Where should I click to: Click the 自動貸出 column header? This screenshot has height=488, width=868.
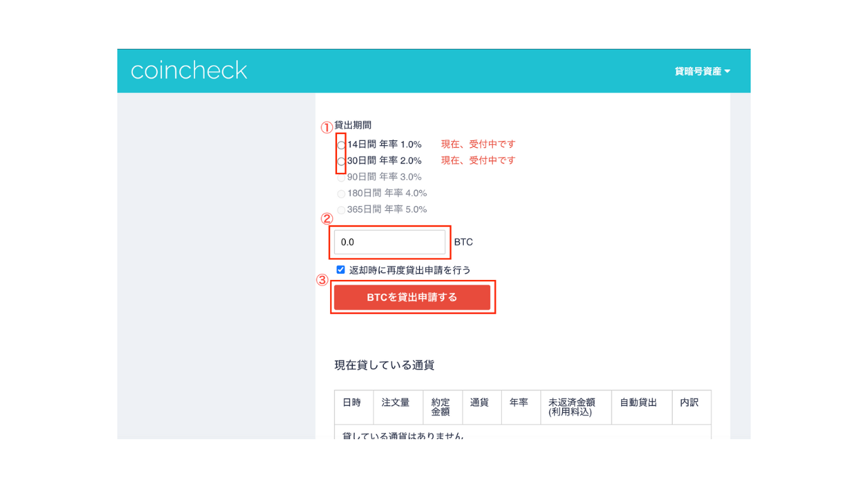tap(637, 402)
